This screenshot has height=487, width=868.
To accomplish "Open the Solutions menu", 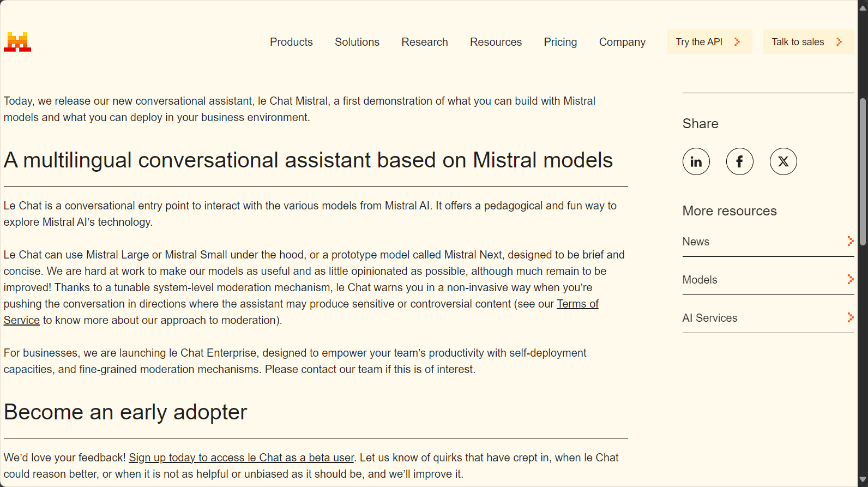I will (x=357, y=42).
